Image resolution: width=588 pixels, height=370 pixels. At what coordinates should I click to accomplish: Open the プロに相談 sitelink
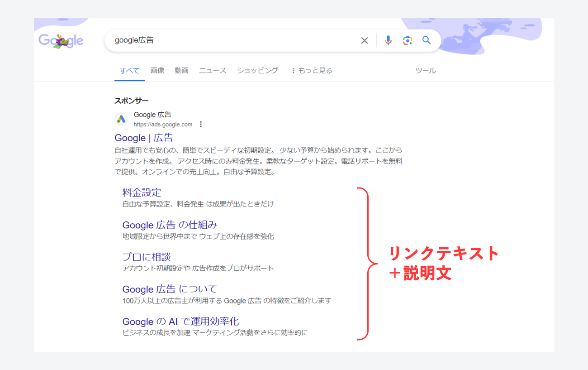(x=147, y=257)
